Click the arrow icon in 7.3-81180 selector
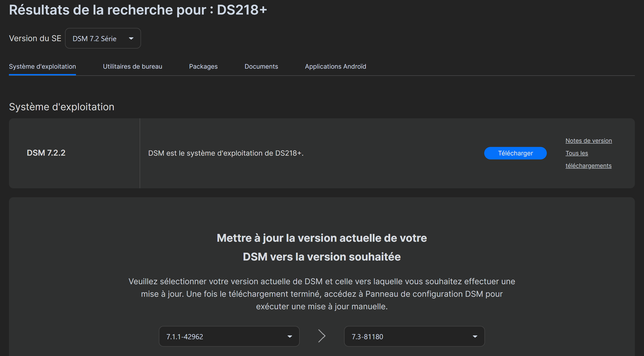 475,337
